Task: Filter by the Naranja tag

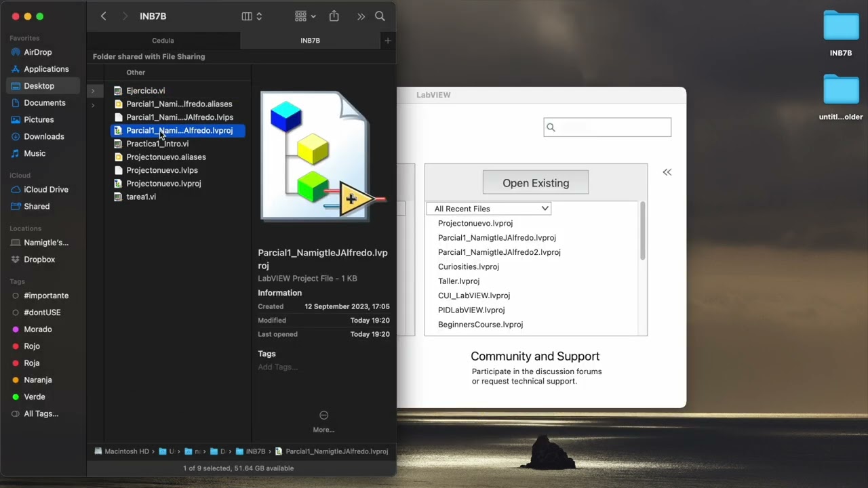Action: (37, 380)
